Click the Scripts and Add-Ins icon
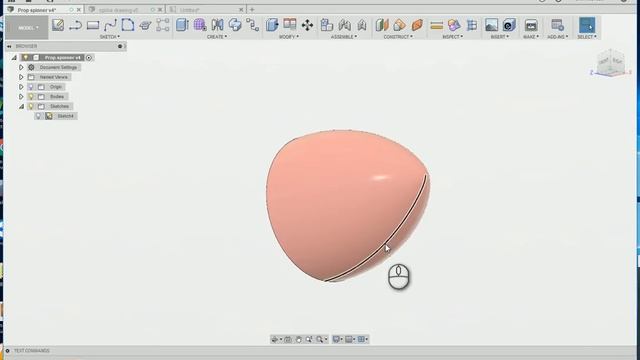The image size is (640, 360). tap(557, 25)
